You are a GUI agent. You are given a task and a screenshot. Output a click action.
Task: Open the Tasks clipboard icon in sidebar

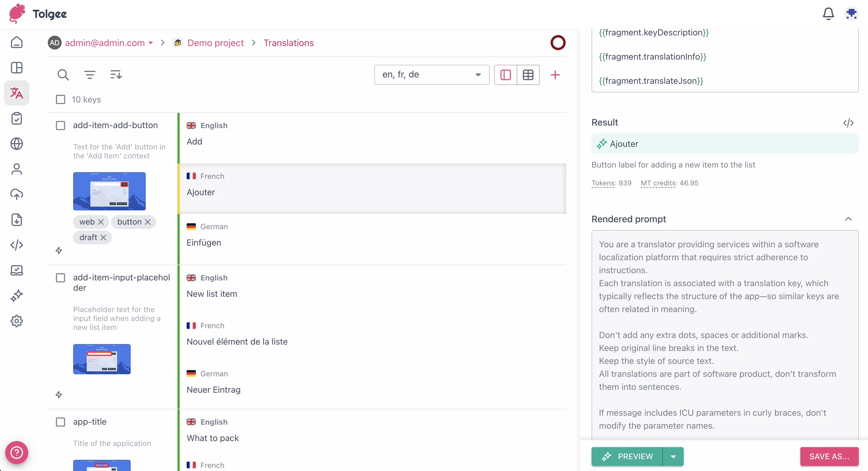16,118
